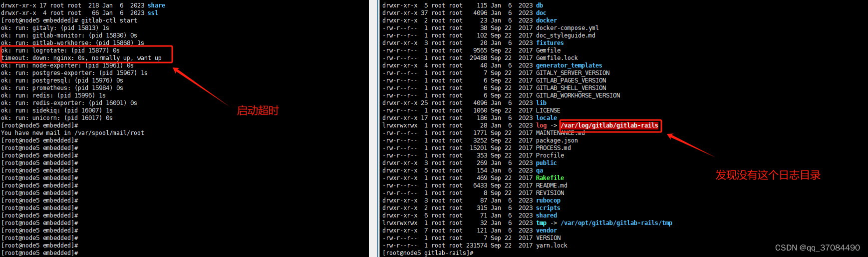Click the 'log' symlink name

tap(541, 125)
